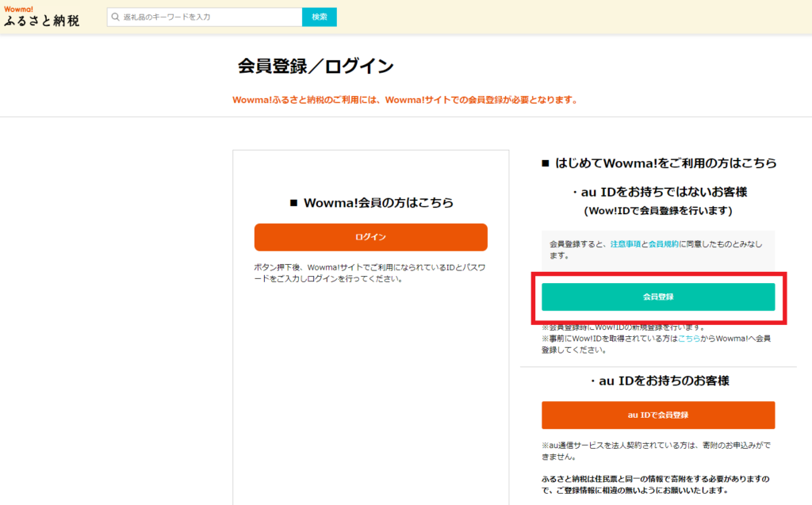Click the orange notice about Wowma!サイト会員登録
Image resolution: width=812 pixels, height=505 pixels.
pos(405,100)
